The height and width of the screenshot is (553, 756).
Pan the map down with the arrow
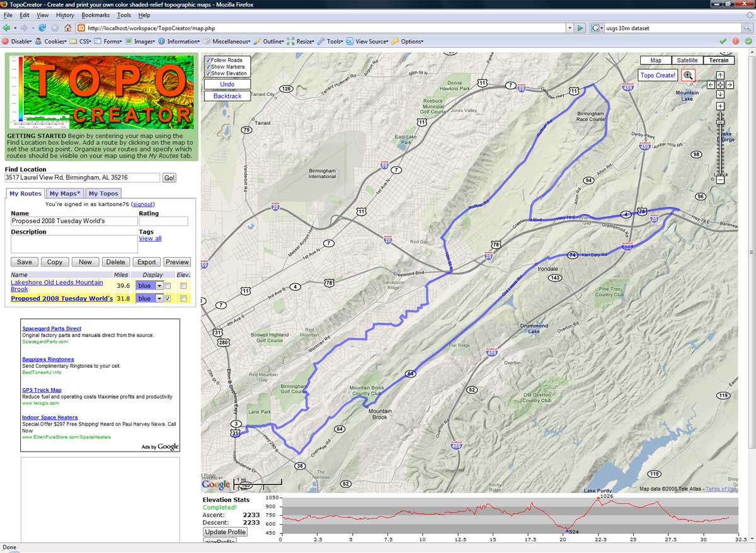tap(720, 94)
